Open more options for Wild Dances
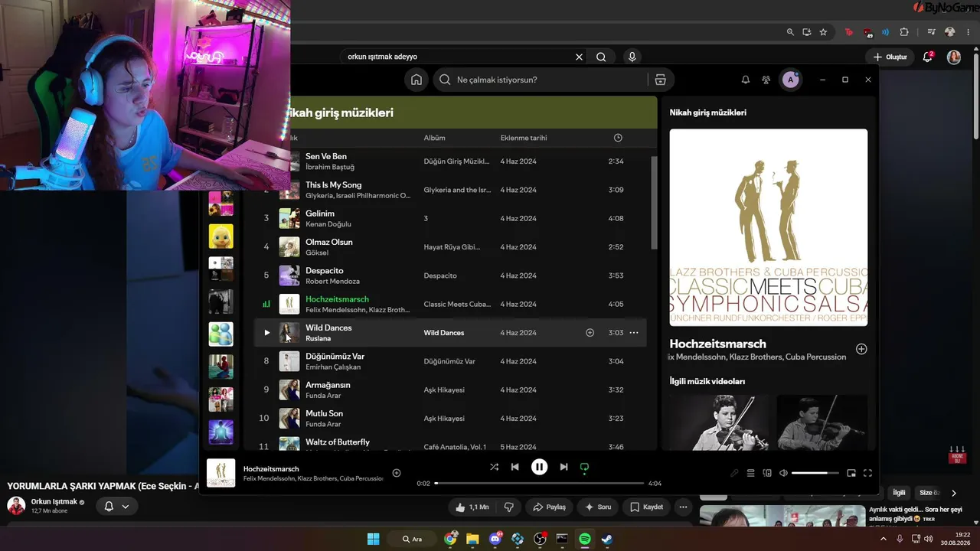The width and height of the screenshot is (980, 551). [x=634, y=333]
